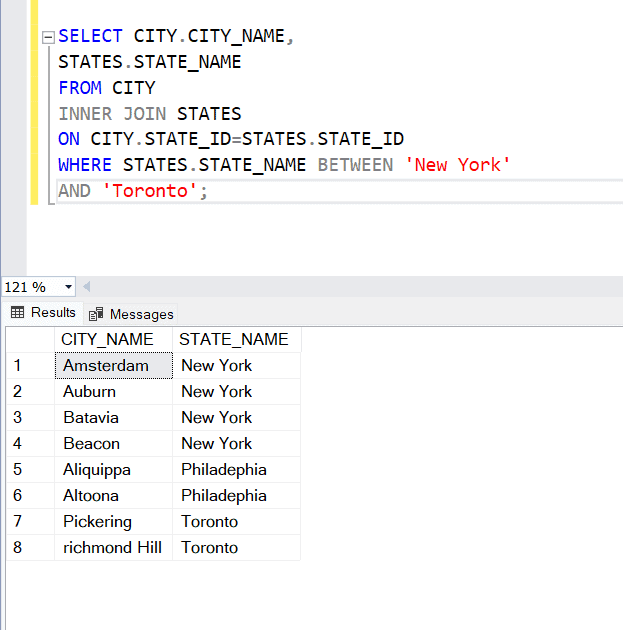The image size is (623, 630).
Task: Click the BETWEEN keyword in the query
Action: tap(355, 165)
